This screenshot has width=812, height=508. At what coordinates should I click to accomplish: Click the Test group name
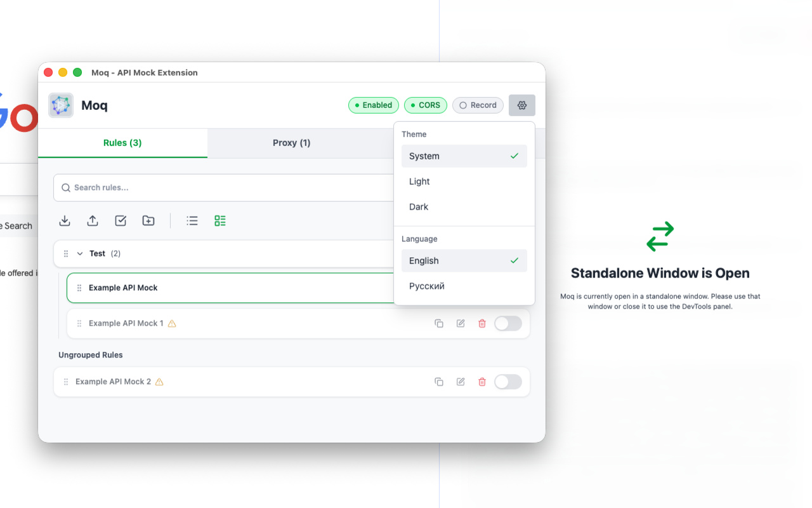click(x=97, y=253)
